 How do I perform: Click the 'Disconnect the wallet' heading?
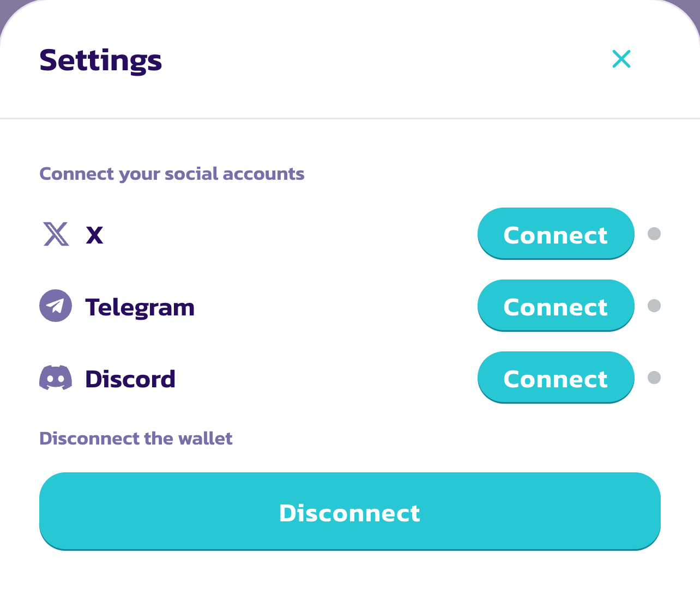pyautogui.click(x=136, y=439)
